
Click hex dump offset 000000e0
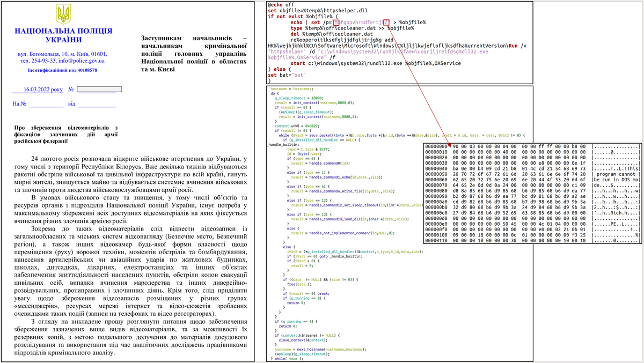tap(436, 224)
